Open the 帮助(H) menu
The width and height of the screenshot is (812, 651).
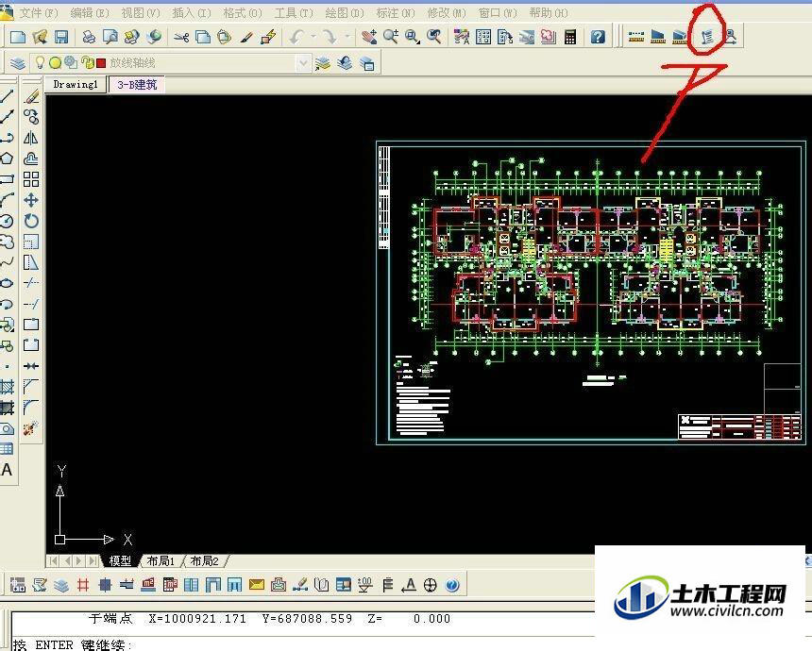point(549,12)
